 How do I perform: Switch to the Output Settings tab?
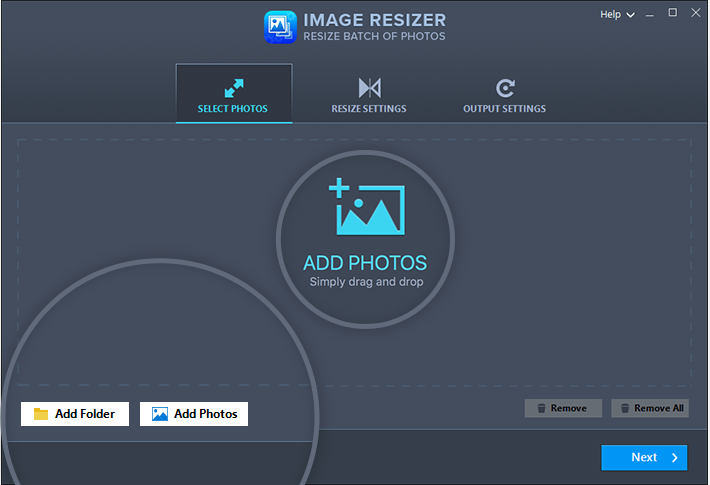tap(504, 93)
